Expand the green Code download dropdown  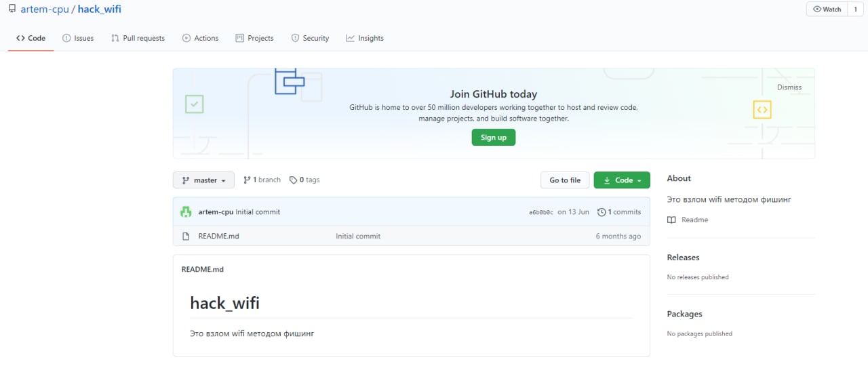point(622,180)
